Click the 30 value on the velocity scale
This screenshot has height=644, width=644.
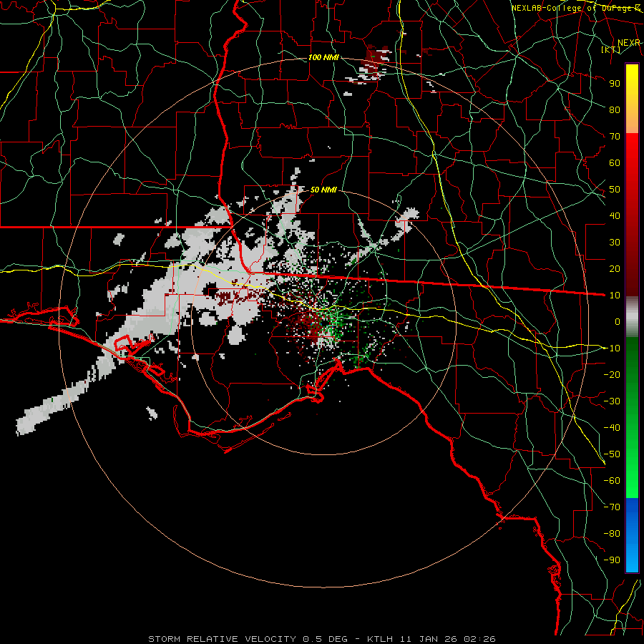tap(615, 243)
